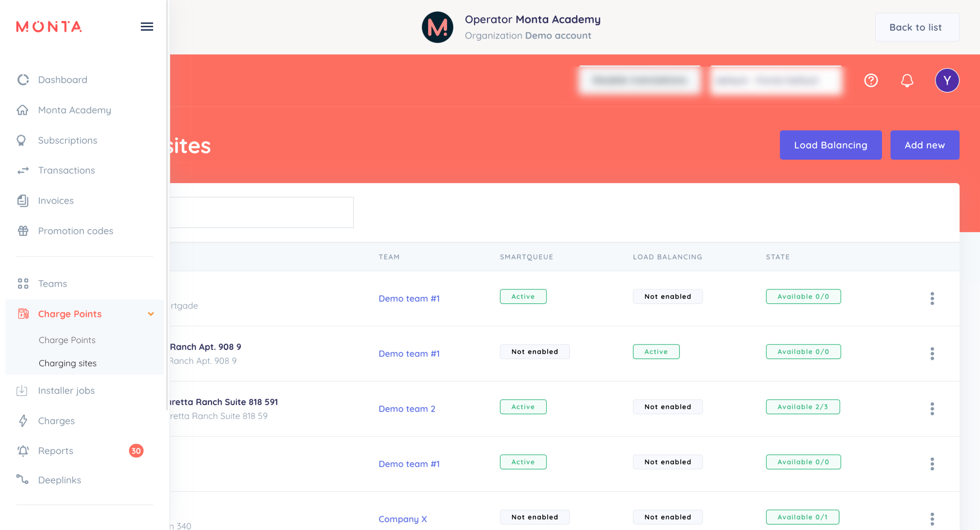Open the help question mark icon
980x530 pixels.
tap(871, 80)
